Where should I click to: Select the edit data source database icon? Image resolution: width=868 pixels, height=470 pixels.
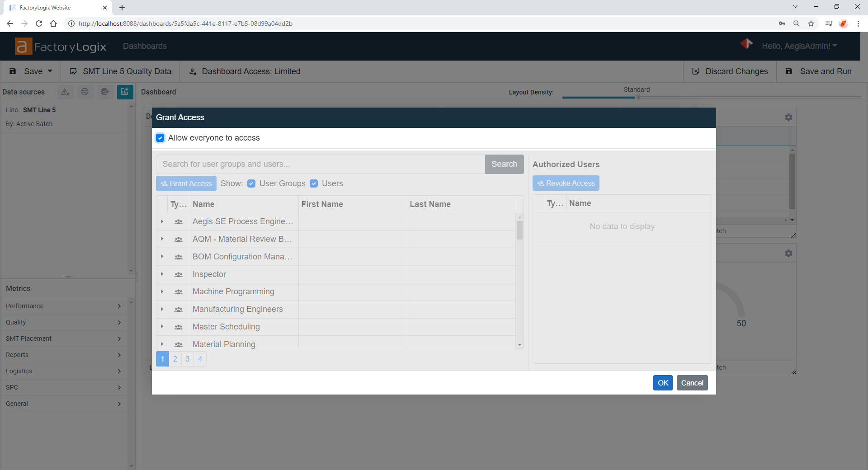pyautogui.click(x=85, y=92)
